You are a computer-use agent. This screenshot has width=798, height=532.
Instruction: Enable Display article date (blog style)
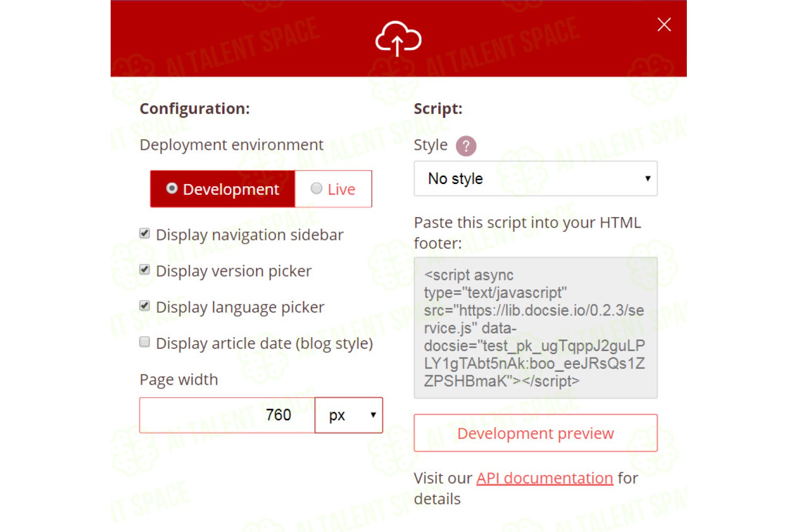coord(145,342)
